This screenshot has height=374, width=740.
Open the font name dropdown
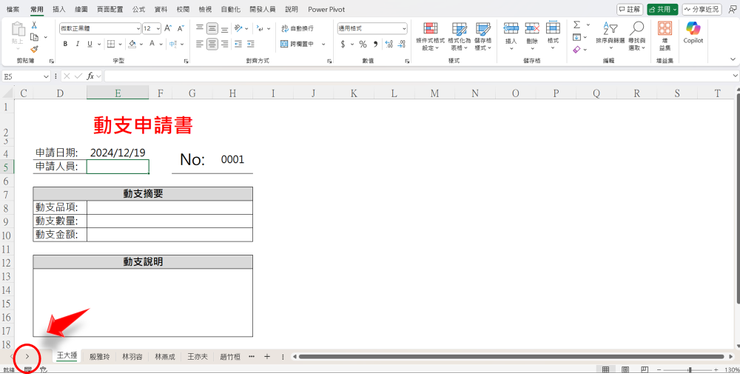point(138,29)
